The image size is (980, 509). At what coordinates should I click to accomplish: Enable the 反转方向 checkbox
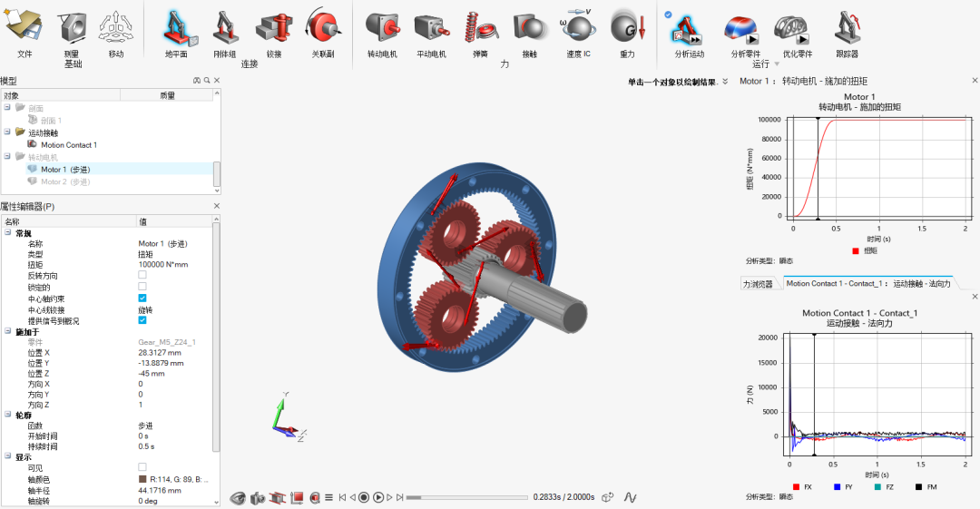pyautogui.click(x=142, y=275)
